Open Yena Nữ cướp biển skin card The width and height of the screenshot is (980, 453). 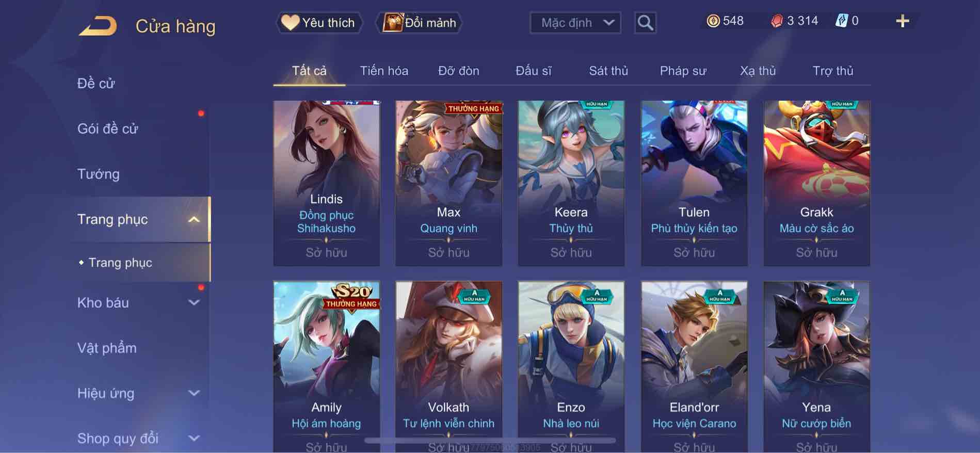816,366
